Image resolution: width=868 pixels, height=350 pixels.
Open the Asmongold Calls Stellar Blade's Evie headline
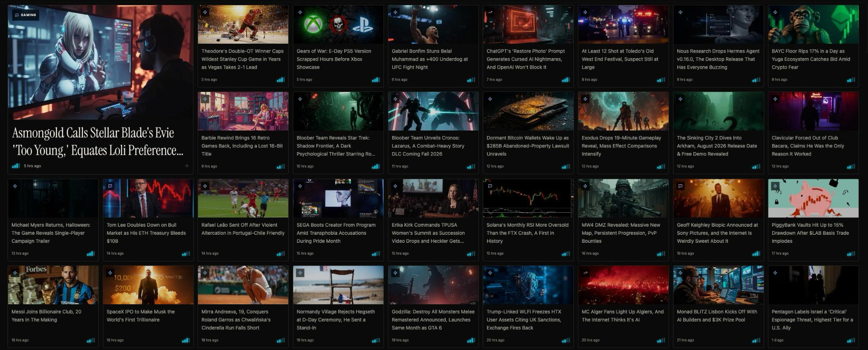(97, 142)
